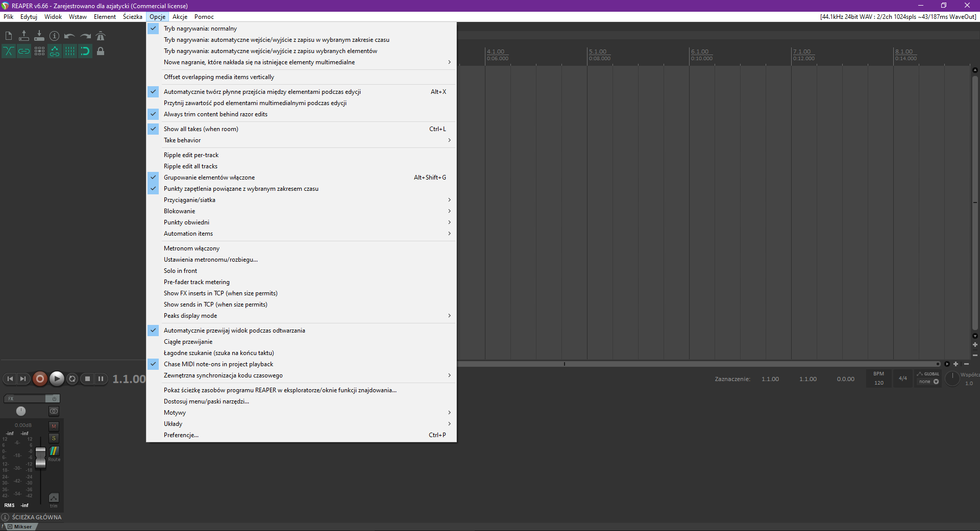Expand 'Nowe nagranie, które nakłada się' submenu
Screen dimensions: 980x531
coord(301,62)
